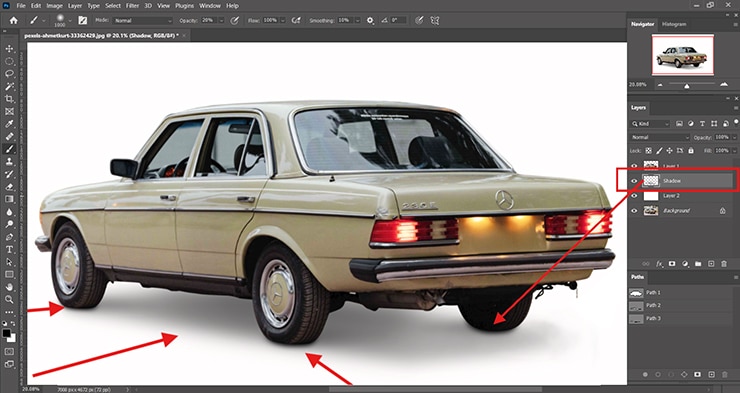Open the brush Mode dropdown

point(143,21)
